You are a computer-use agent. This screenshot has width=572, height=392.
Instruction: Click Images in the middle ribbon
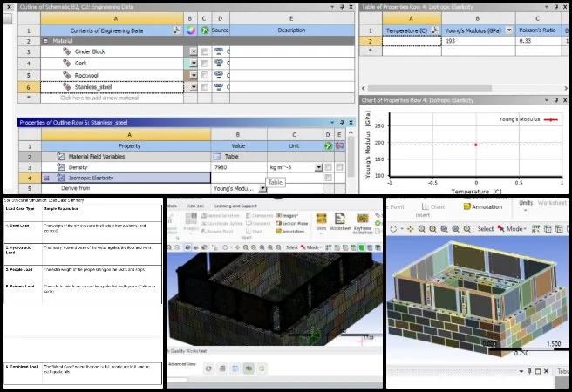[288, 216]
